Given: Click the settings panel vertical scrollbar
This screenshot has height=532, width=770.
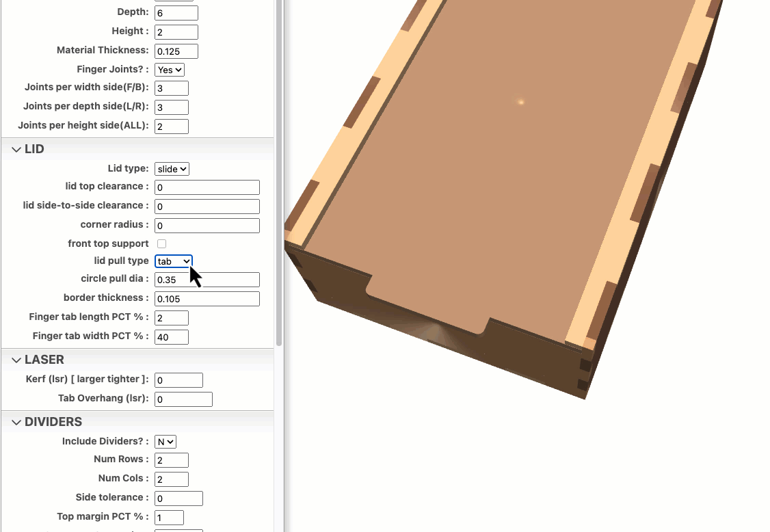Looking at the screenshot, I should coord(279,172).
